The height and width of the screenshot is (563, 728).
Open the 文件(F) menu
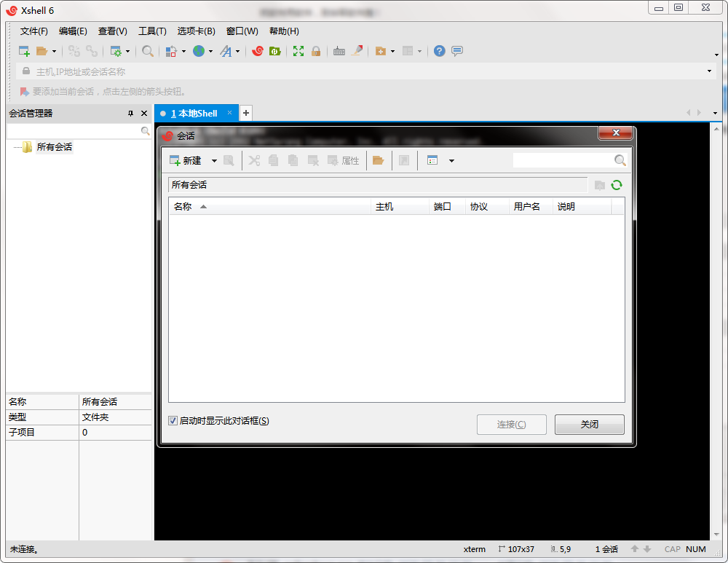pyautogui.click(x=34, y=31)
